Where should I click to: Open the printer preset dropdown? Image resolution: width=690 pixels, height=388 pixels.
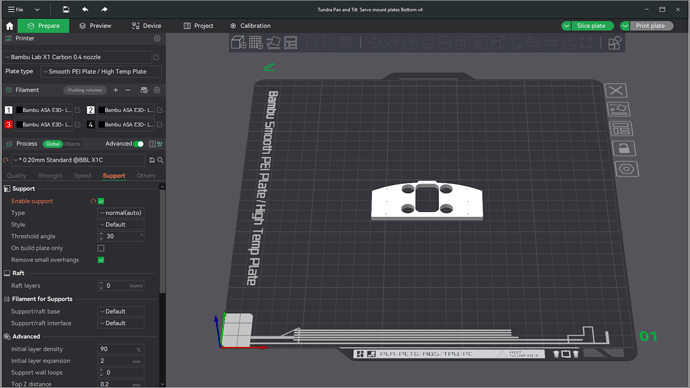pyautogui.click(x=78, y=57)
